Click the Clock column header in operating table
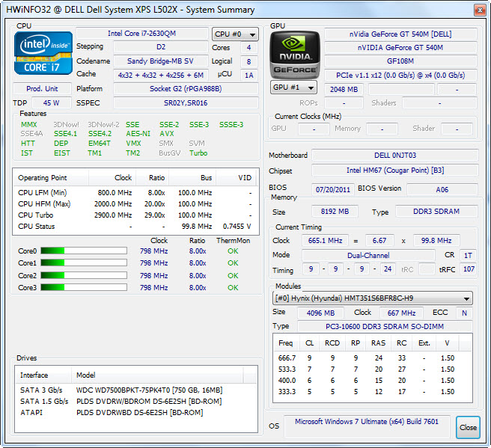This screenshot has width=491, height=448. click(x=112, y=178)
